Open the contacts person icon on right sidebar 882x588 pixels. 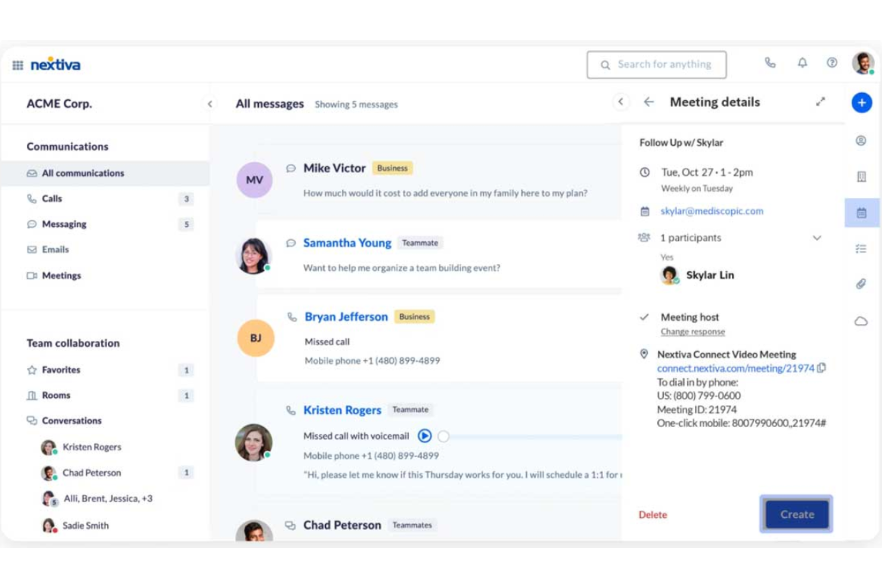[x=862, y=141]
